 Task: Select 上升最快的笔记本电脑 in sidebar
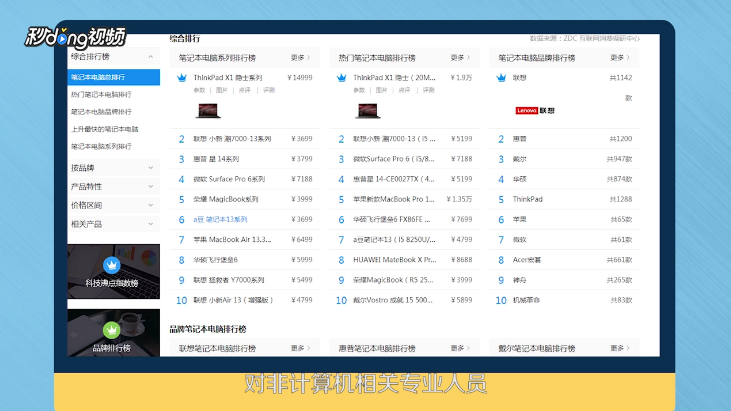pos(104,129)
